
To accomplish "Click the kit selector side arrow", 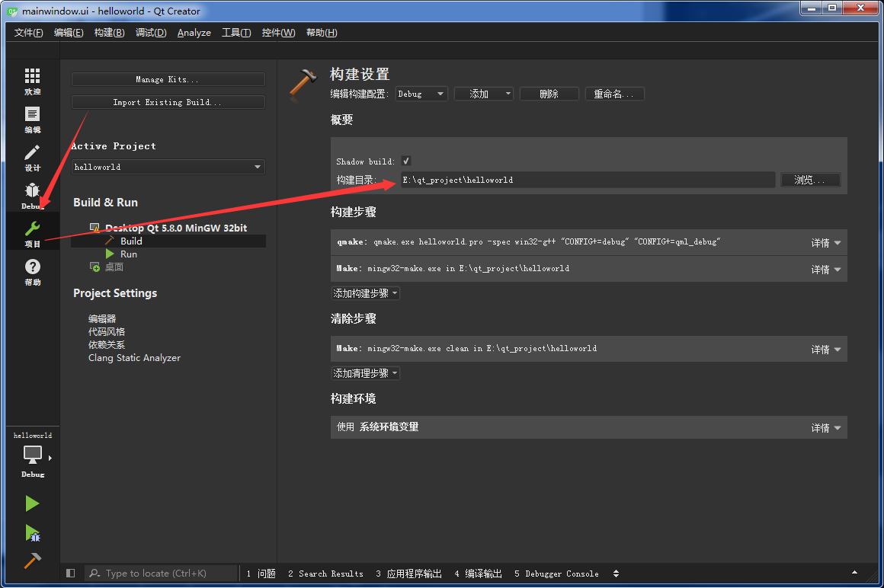I will click(x=50, y=458).
